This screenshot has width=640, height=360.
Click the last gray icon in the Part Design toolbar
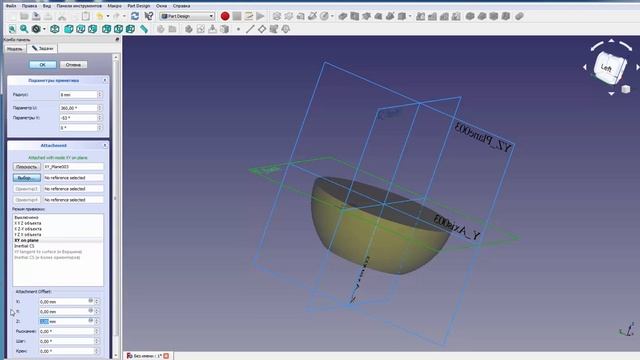[x=519, y=16]
